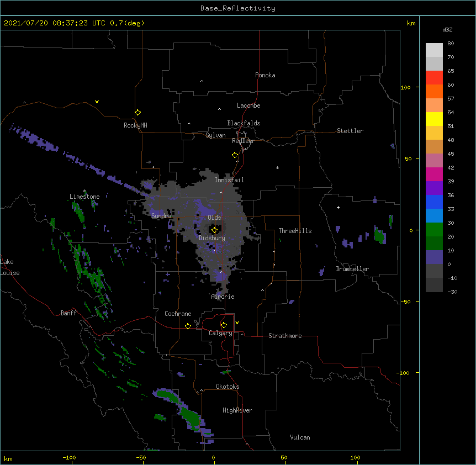Click the Olds city label
476x465 pixels.
coord(214,218)
